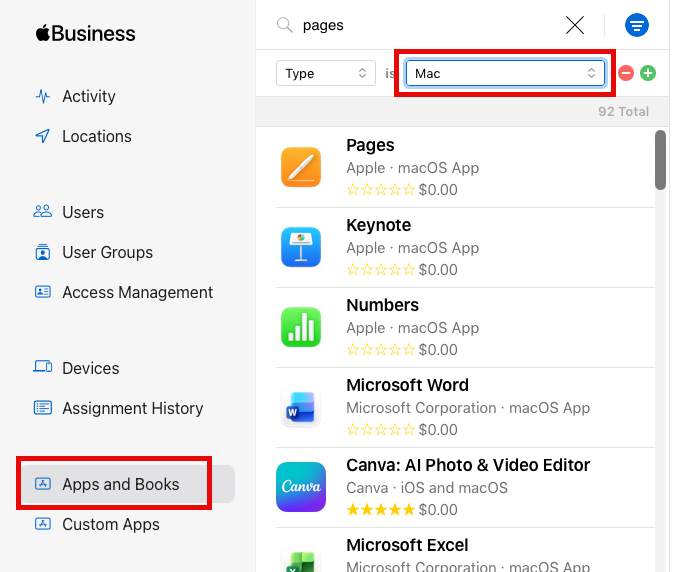This screenshot has width=675, height=572.
Task: Click the Numbers app icon
Action: click(x=301, y=327)
